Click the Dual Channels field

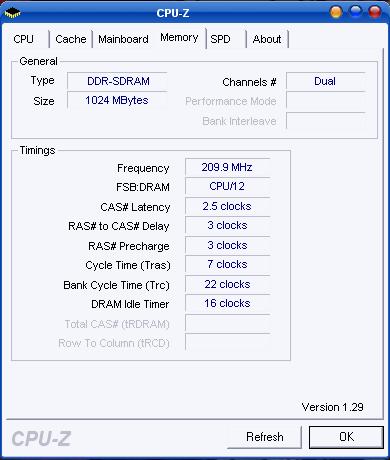pyautogui.click(x=325, y=81)
